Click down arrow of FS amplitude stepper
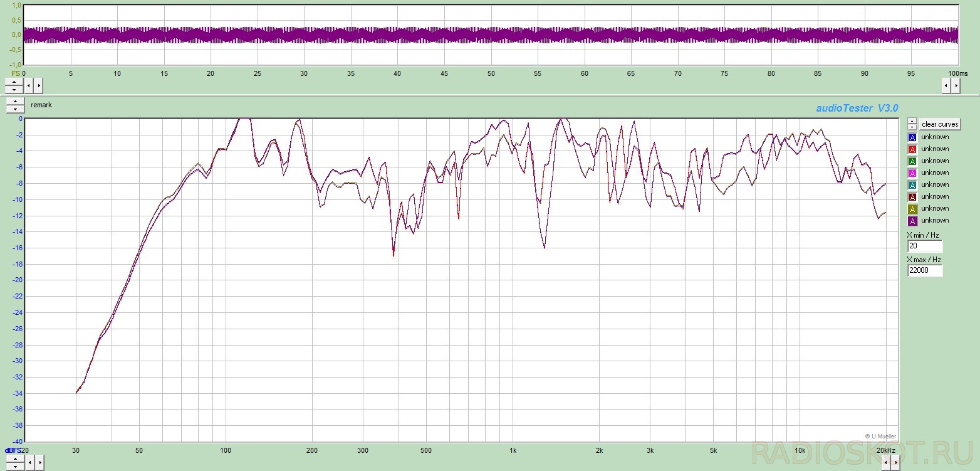 coord(15,89)
